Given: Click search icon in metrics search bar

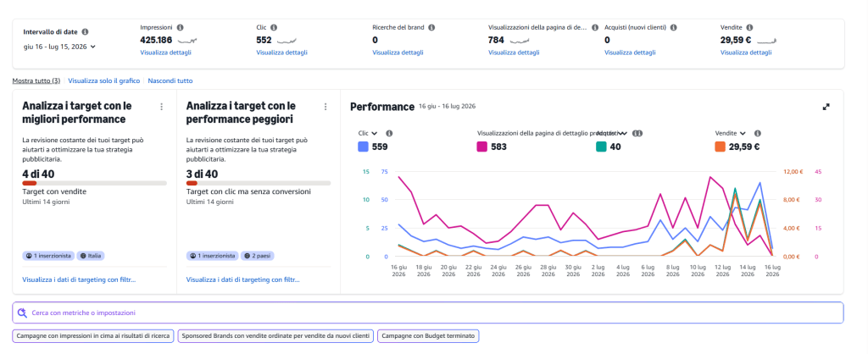Looking at the screenshot, I should click(x=22, y=313).
